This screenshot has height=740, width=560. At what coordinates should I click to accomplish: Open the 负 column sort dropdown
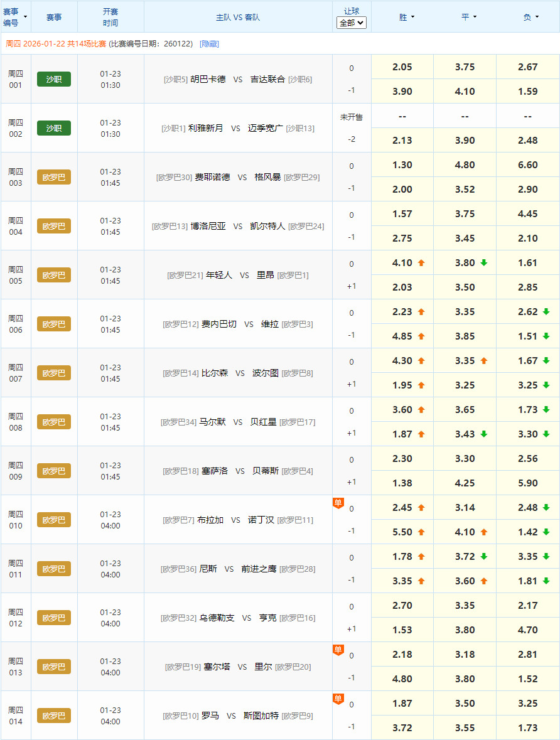[530, 17]
